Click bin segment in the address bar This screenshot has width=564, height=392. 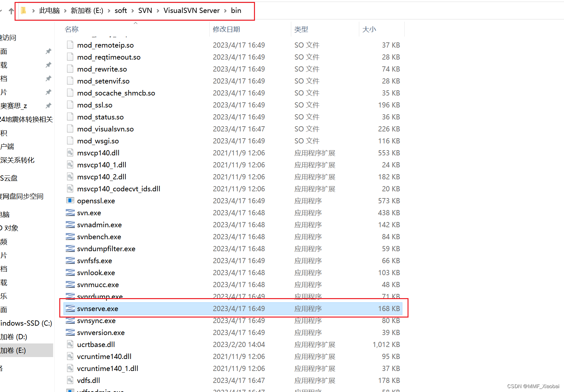236,11
